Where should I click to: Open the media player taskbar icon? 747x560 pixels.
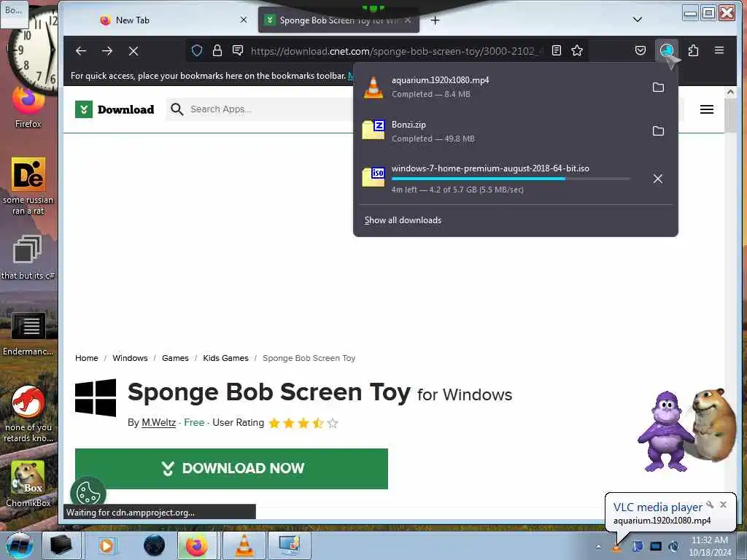tap(107, 545)
